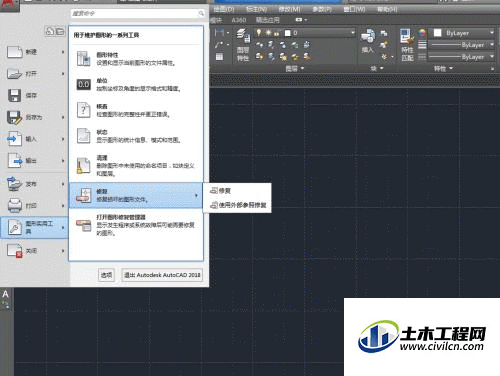The image size is (500, 376).
Task: Open the Export (输出) menu entry
Action: point(34,161)
